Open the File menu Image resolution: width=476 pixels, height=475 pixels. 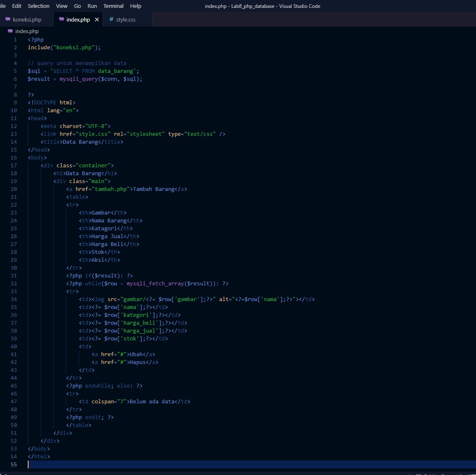point(3,6)
